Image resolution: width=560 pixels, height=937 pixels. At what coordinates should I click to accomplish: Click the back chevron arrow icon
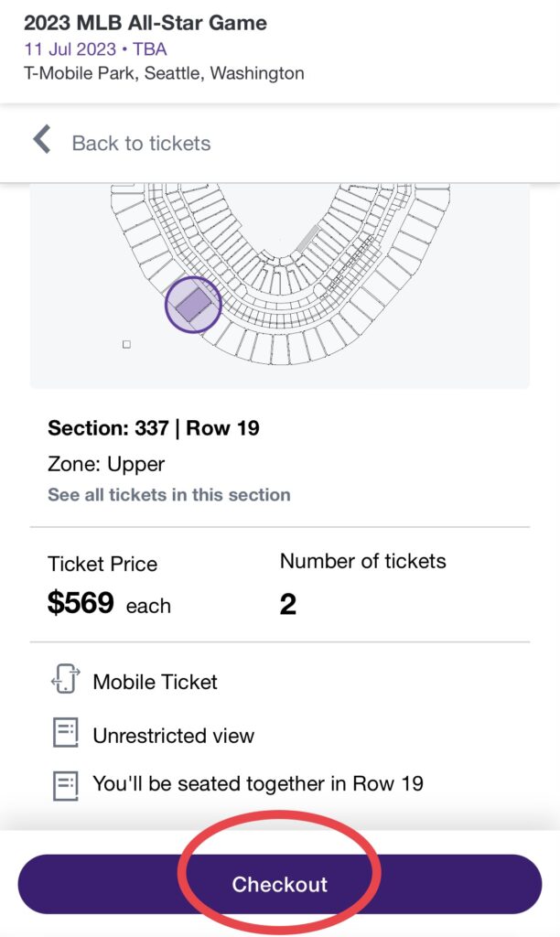(41, 140)
